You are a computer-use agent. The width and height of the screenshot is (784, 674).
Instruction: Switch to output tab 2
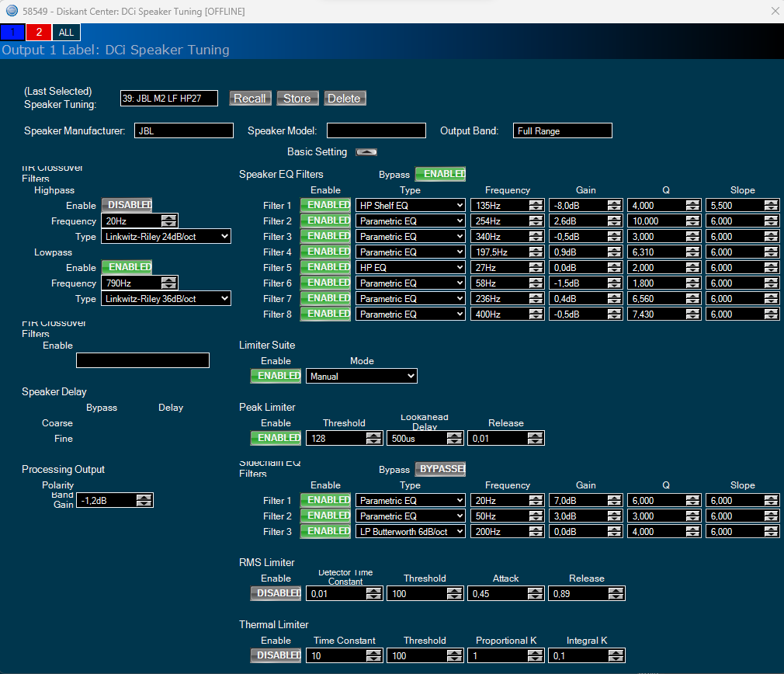pos(39,32)
